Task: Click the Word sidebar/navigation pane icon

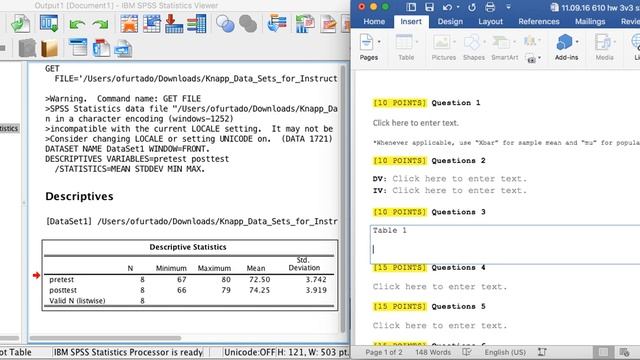Action: [411, 7]
